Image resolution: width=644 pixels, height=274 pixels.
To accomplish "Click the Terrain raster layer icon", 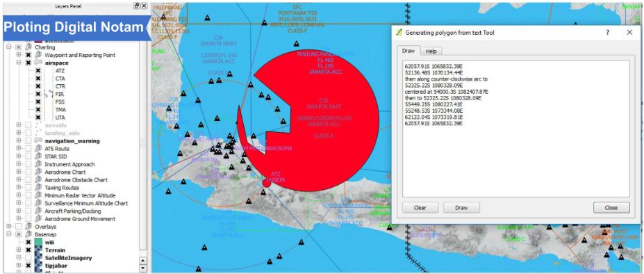I will 38,250.
